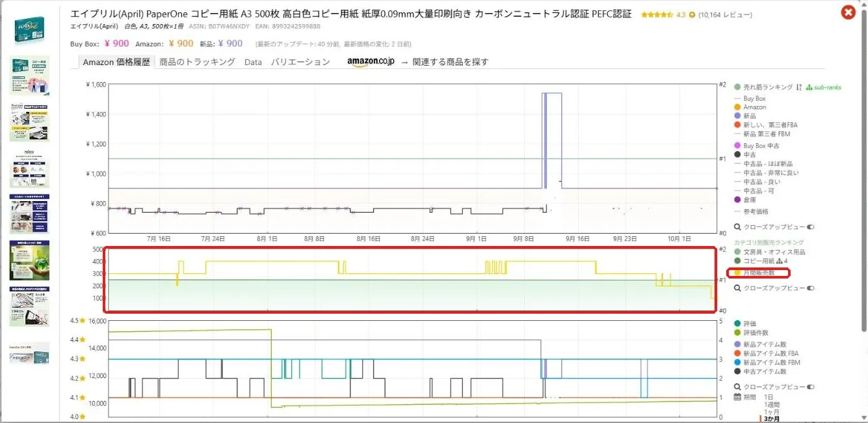Screen dimensions: 868x423
Task: Click the 期間 calendar icon
Action: (x=737, y=396)
